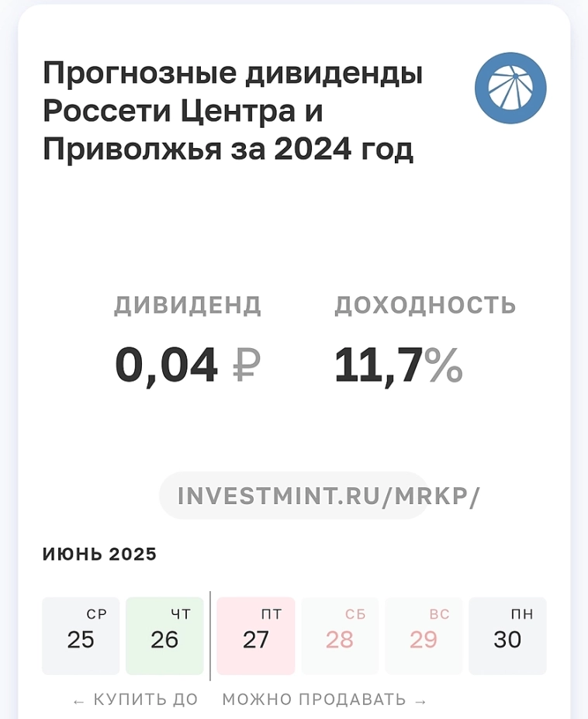This screenshot has height=719, width=588.
Task: Click the ДИВИДЕНД label
Action: click(188, 306)
